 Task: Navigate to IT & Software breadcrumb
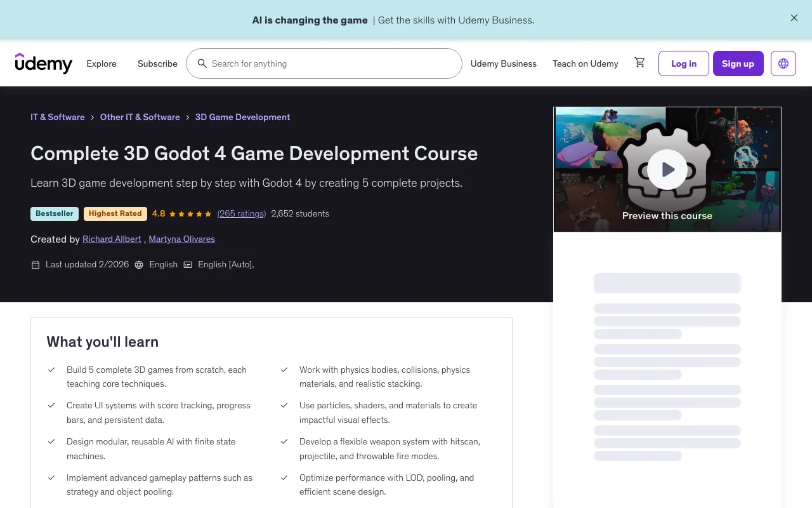[58, 117]
